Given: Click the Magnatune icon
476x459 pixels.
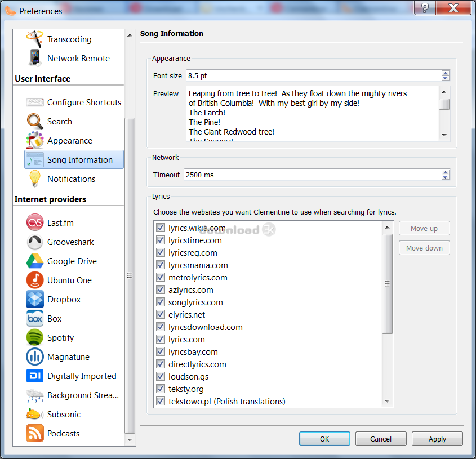Looking at the screenshot, I should pos(34,357).
